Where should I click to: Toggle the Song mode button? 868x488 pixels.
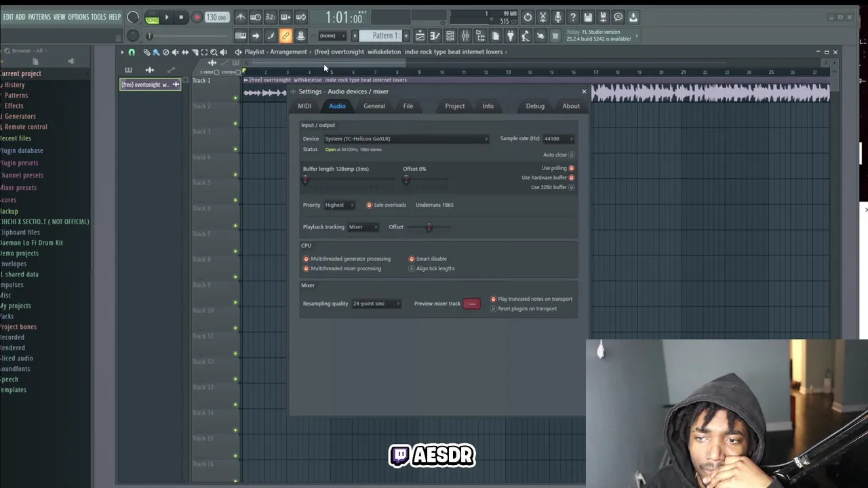152,19
